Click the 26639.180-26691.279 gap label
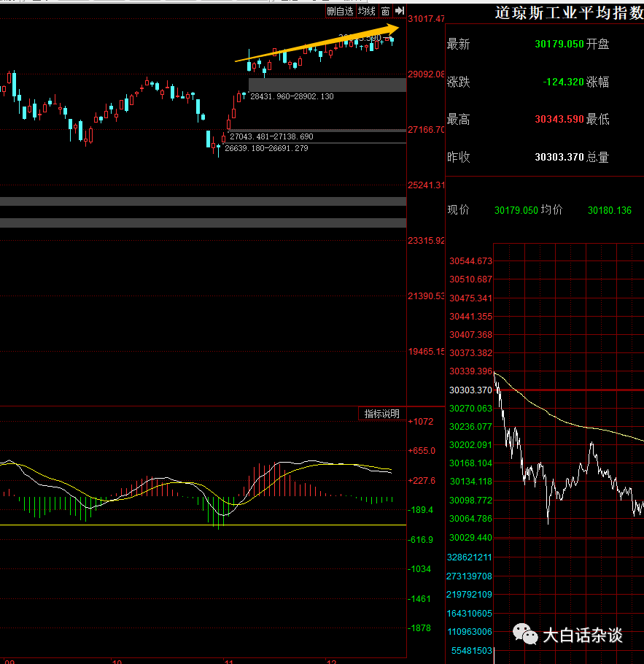The image size is (644, 664). click(x=266, y=148)
